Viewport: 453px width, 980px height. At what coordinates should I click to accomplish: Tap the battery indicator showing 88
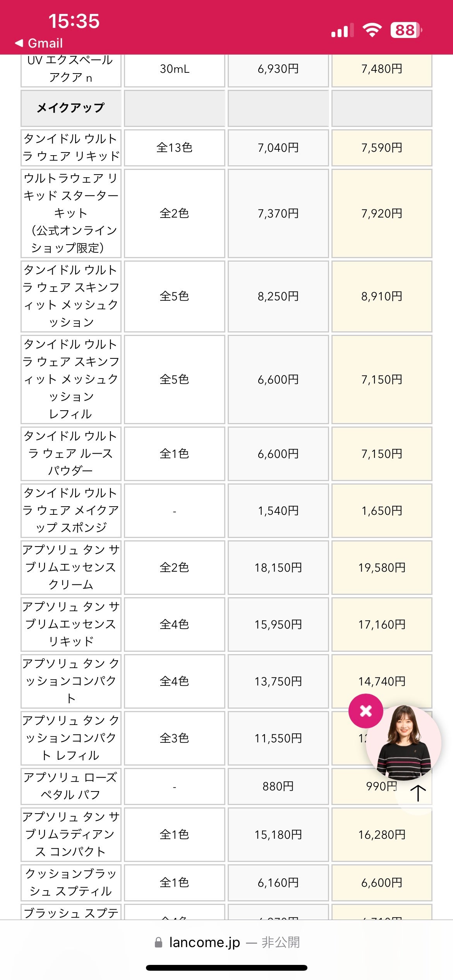(x=406, y=30)
